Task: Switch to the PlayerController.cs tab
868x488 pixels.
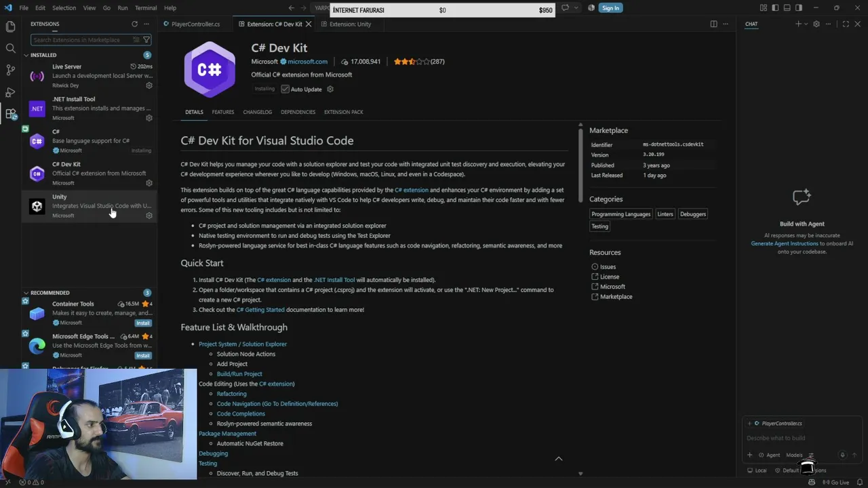Action: 195,24
